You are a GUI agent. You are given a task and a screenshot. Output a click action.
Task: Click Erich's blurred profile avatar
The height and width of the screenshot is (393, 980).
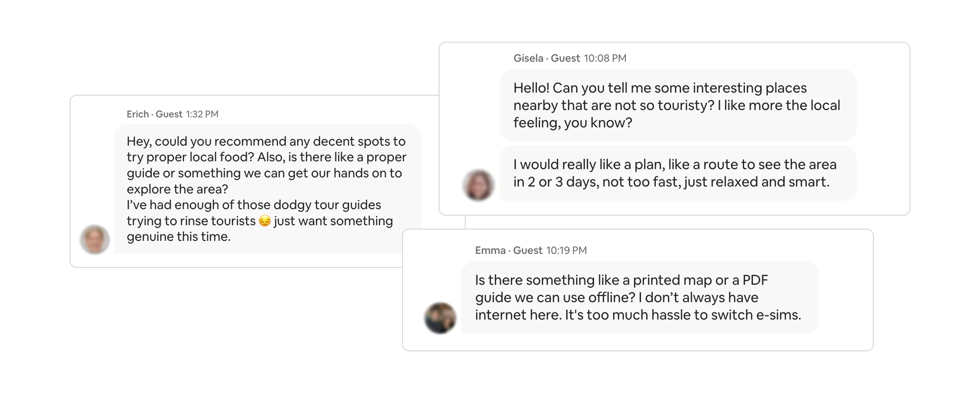[94, 240]
